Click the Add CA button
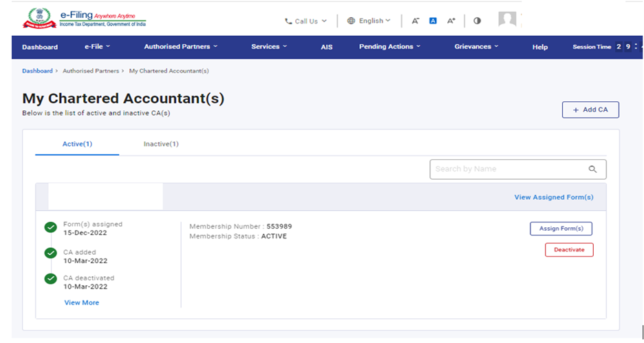Screen dimensions: 644x343 point(590,110)
